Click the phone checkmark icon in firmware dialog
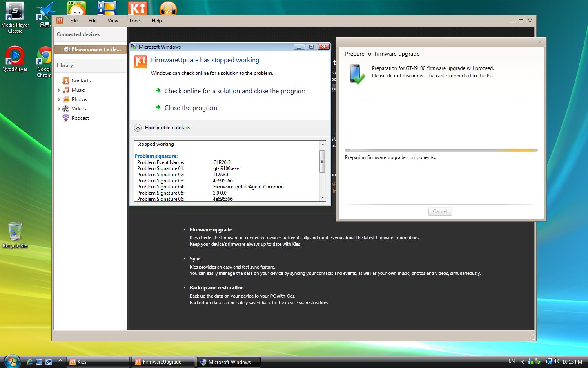The height and width of the screenshot is (368, 588). click(x=357, y=74)
